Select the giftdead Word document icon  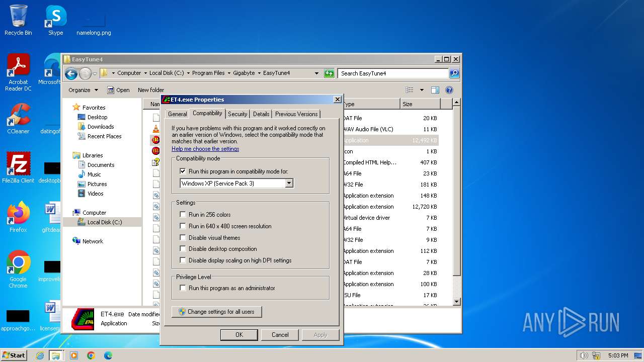(51, 217)
